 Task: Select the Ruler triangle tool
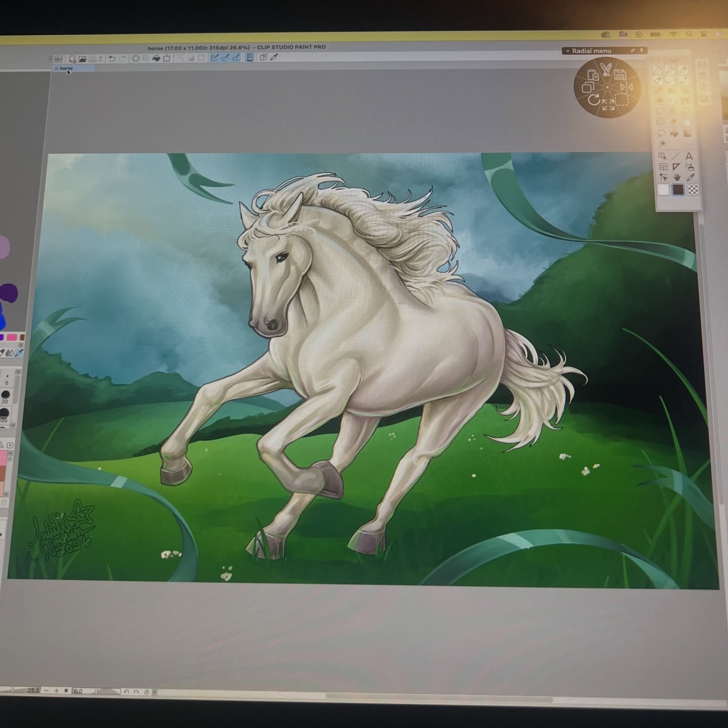676,166
